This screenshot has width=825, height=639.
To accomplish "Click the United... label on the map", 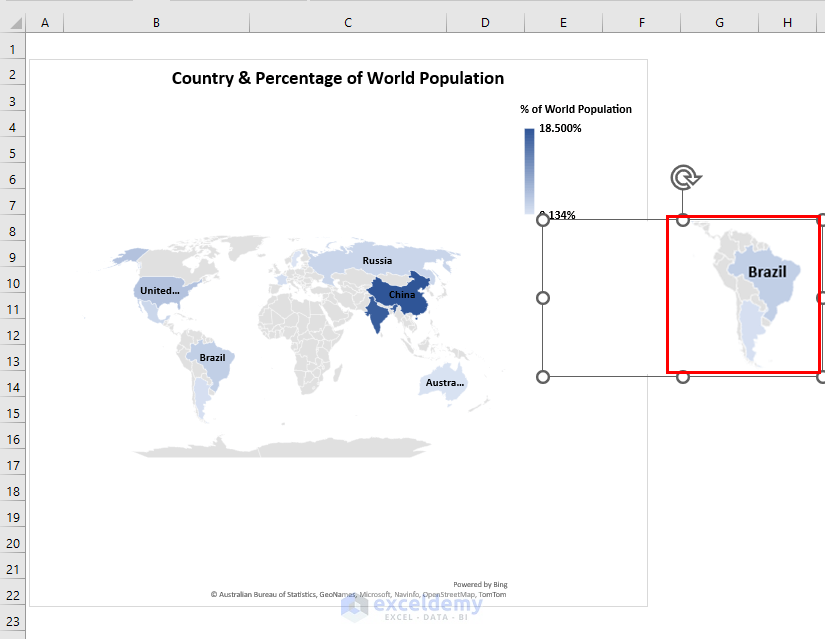I will click(x=159, y=291).
